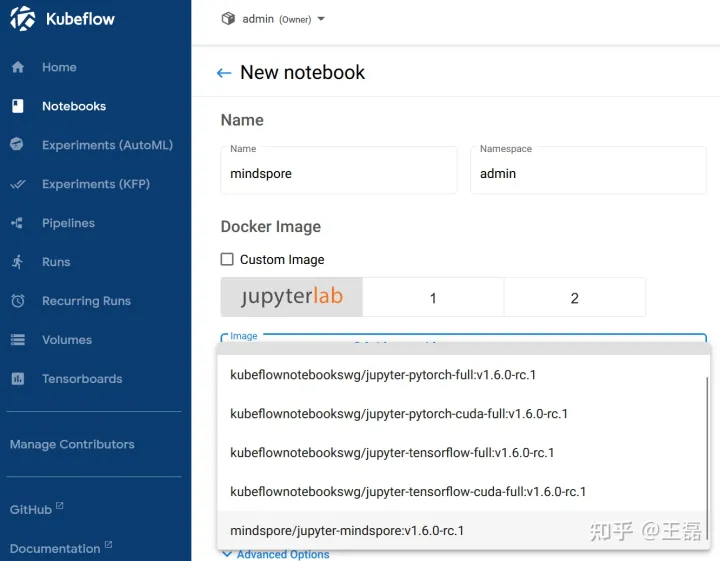Select the jupyterlab server type
Image resolution: width=720 pixels, height=561 pixels.
click(292, 297)
